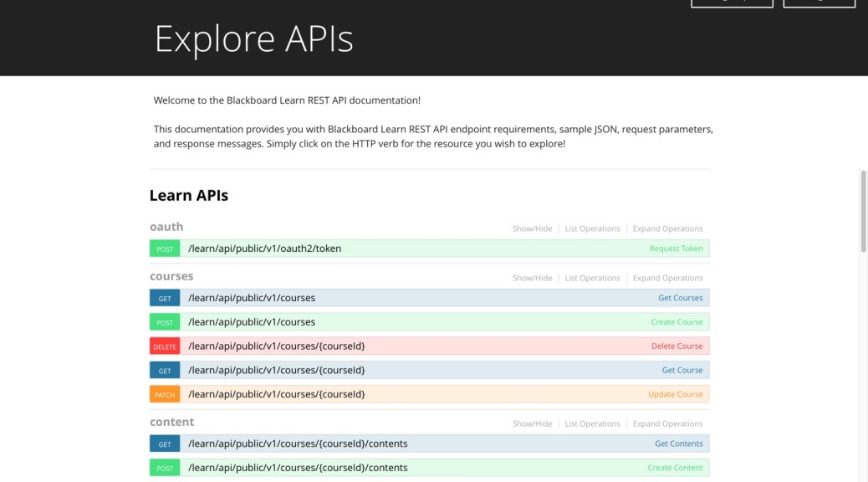Expand Operations in the courses section

(667, 278)
